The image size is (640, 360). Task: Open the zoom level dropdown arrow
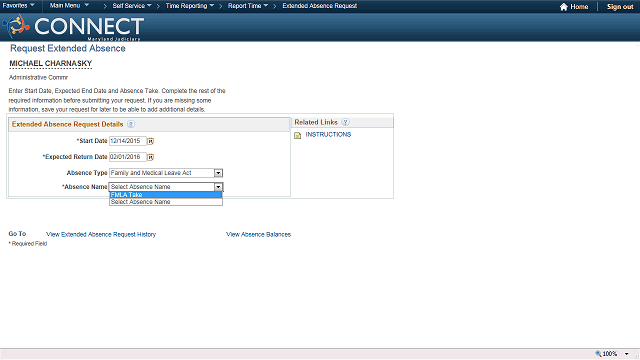[x=627, y=354]
